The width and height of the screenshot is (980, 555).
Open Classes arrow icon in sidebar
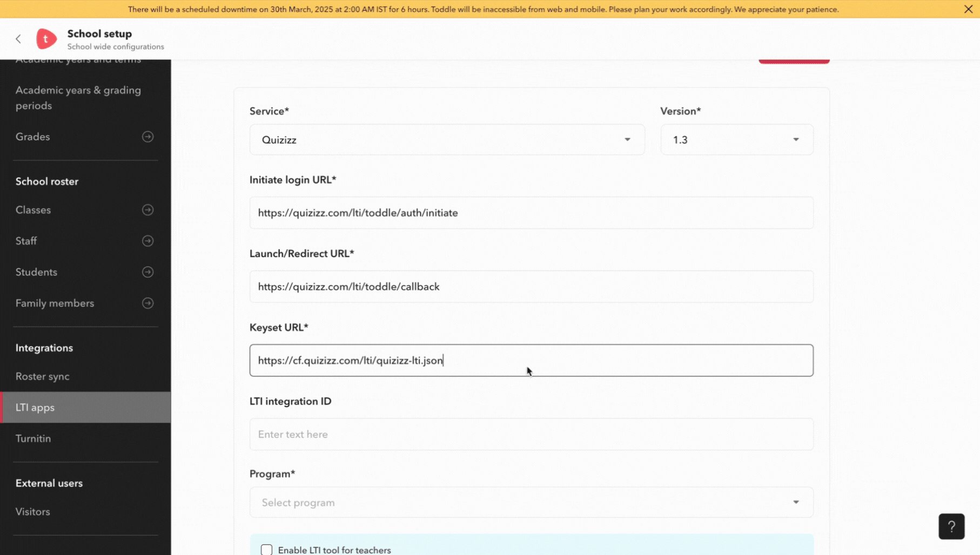coord(147,209)
